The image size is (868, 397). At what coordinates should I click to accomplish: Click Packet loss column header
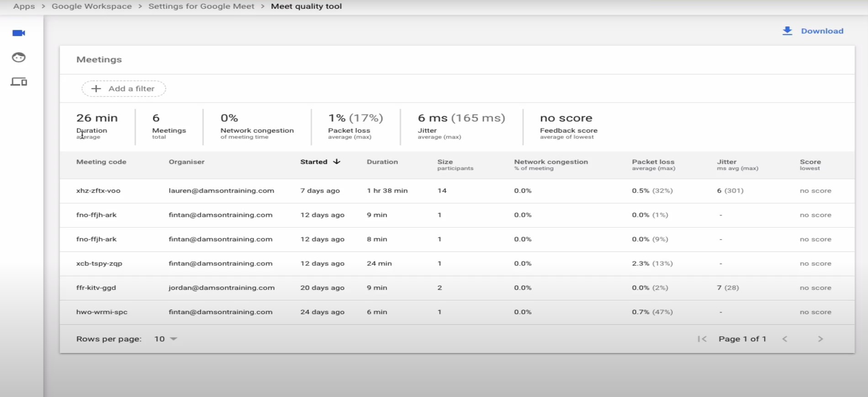click(654, 165)
